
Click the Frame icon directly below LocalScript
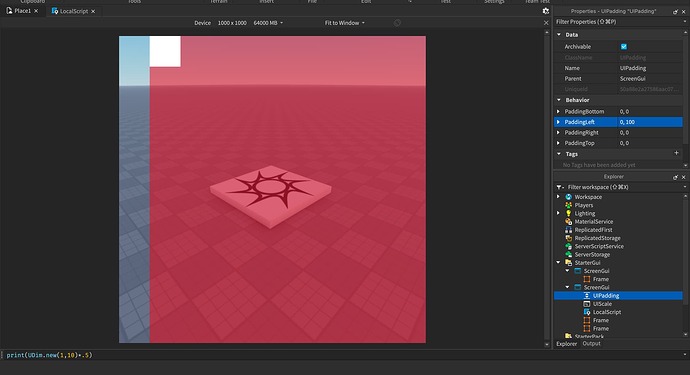(587, 320)
